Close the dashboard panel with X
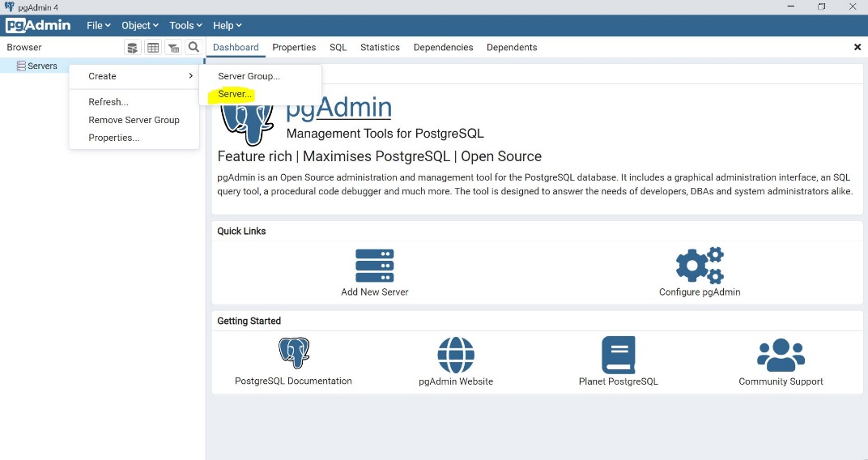868x460 pixels. pos(857,47)
